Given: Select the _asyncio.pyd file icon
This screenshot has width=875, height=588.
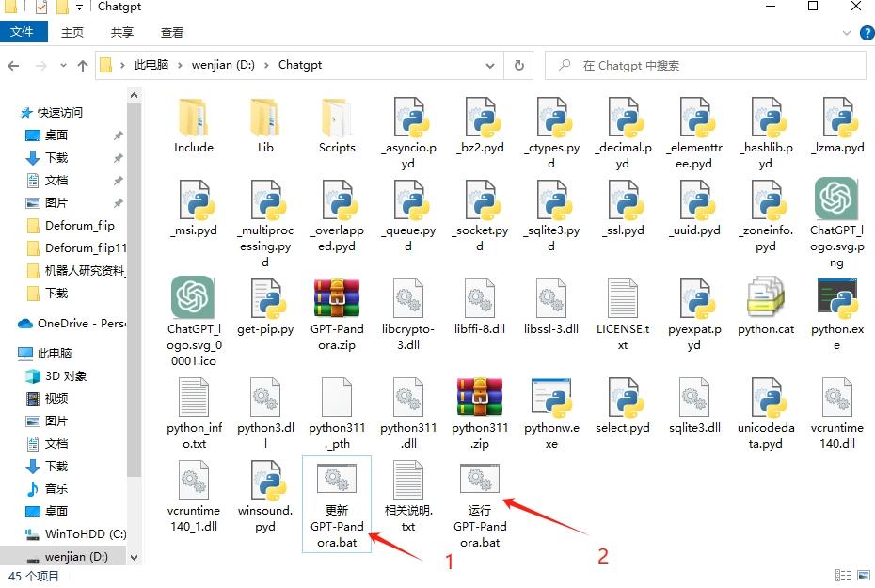Looking at the screenshot, I should tap(409, 118).
